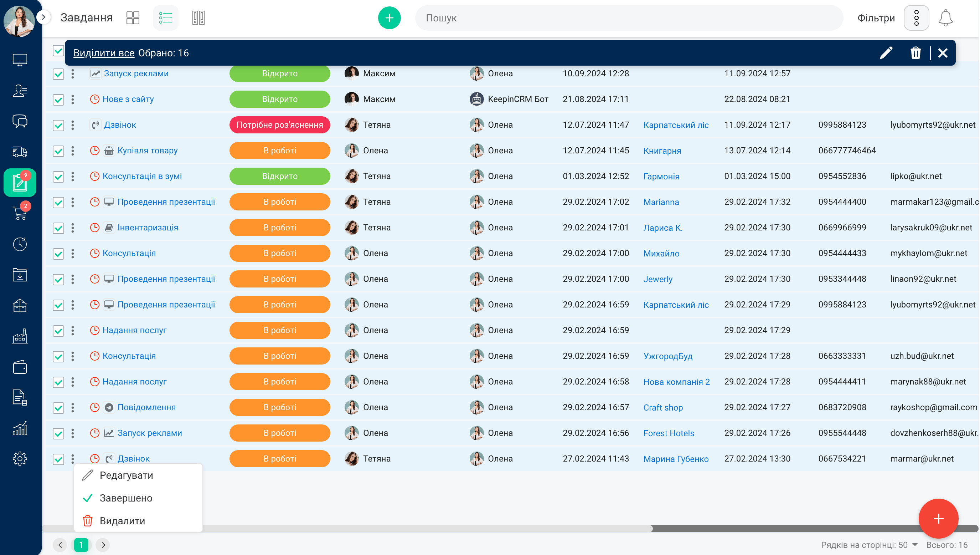Open the analytics bar chart sidebar icon
The width and height of the screenshot is (980, 555).
[20, 428]
